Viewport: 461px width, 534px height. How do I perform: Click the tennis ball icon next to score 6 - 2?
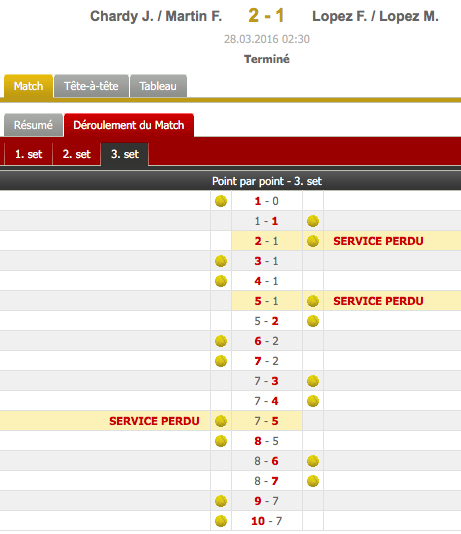(221, 341)
